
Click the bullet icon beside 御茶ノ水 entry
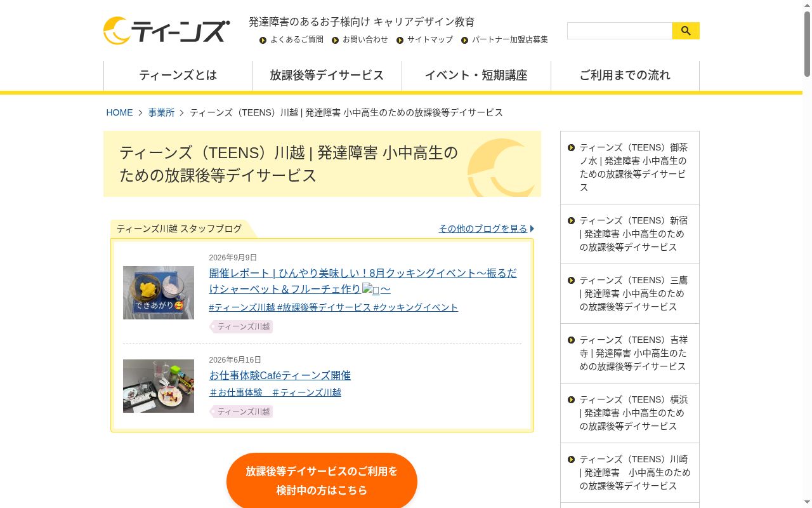click(x=571, y=147)
